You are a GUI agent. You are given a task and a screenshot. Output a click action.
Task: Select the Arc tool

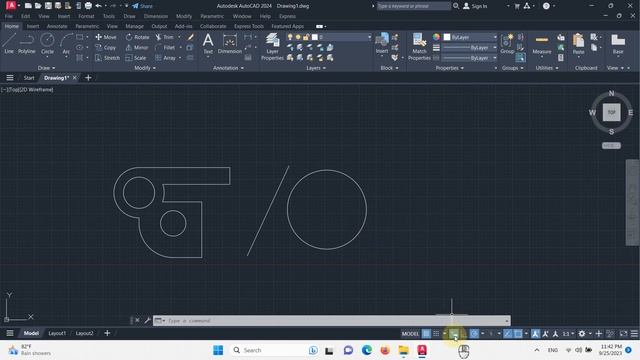66,43
